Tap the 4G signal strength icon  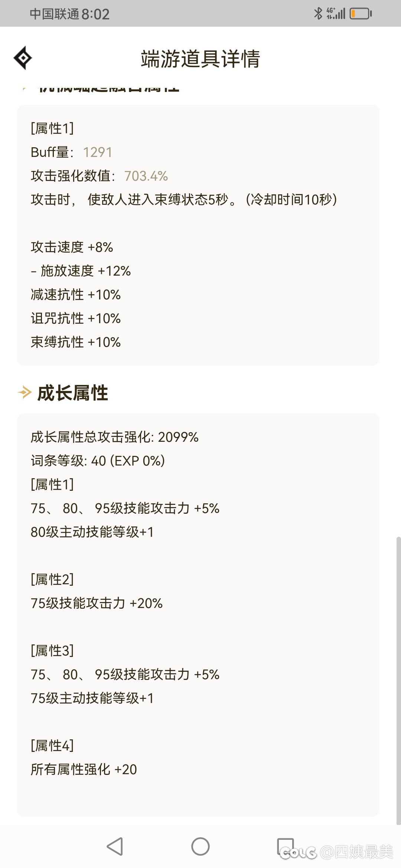point(336,13)
